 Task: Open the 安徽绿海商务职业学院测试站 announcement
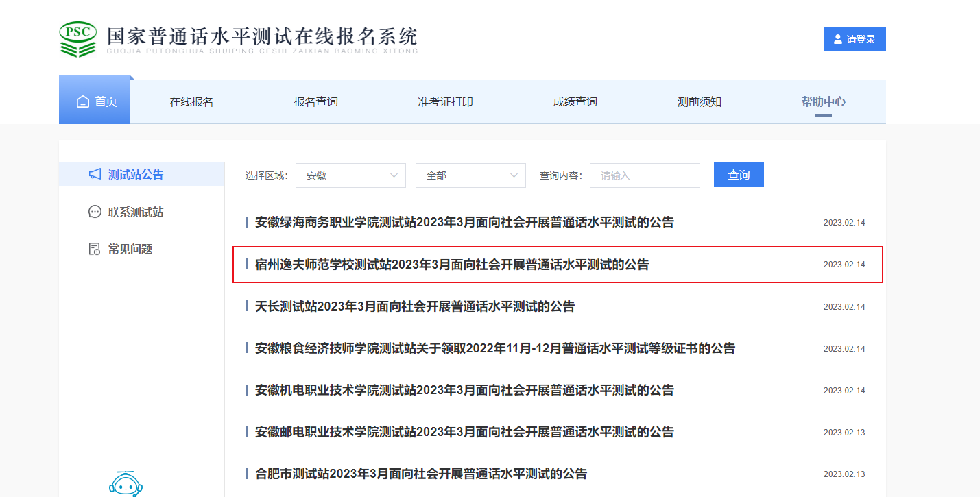(464, 223)
